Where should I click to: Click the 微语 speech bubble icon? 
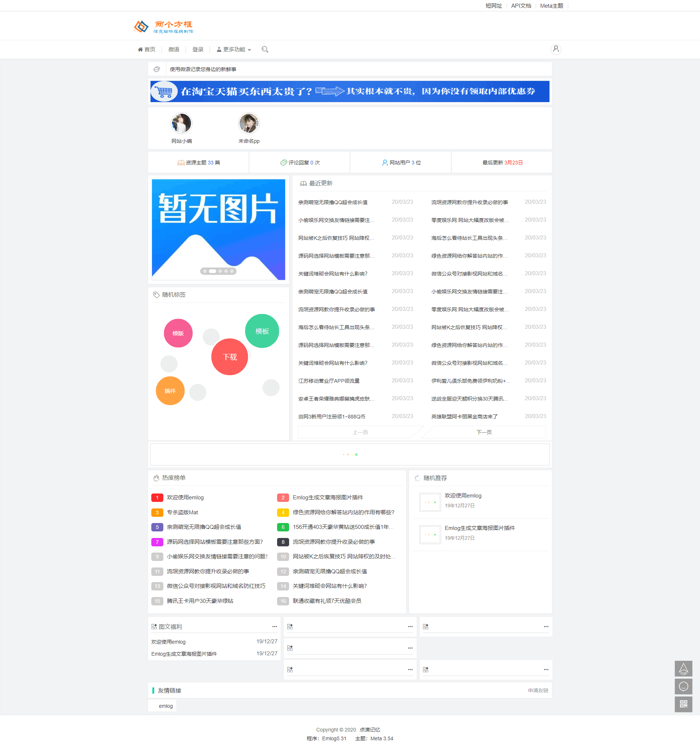click(157, 69)
